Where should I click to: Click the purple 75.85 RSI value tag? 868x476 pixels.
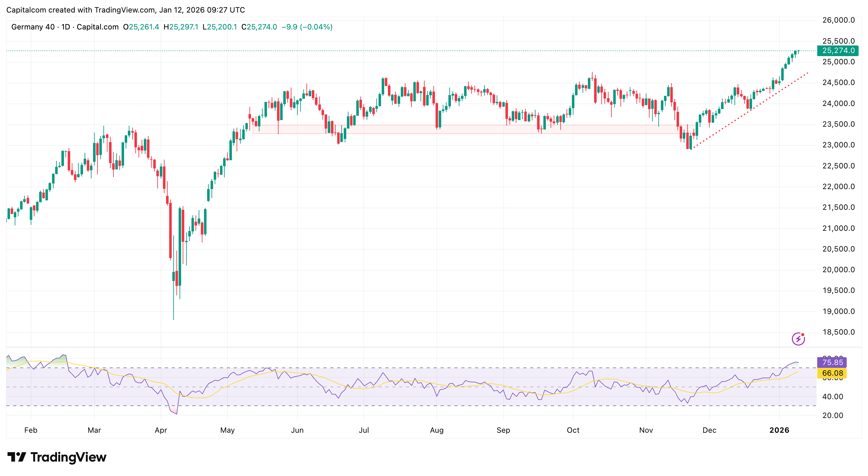pos(832,362)
